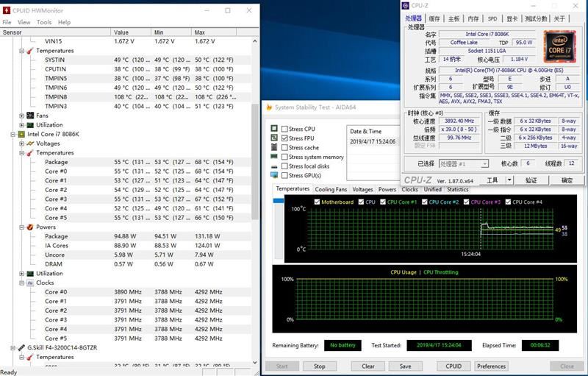Click the Utilization icon below the DRAM row

click(30, 274)
